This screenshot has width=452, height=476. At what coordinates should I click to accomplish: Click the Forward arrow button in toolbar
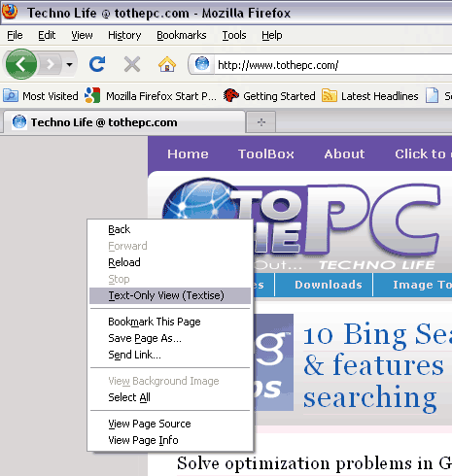[x=51, y=64]
